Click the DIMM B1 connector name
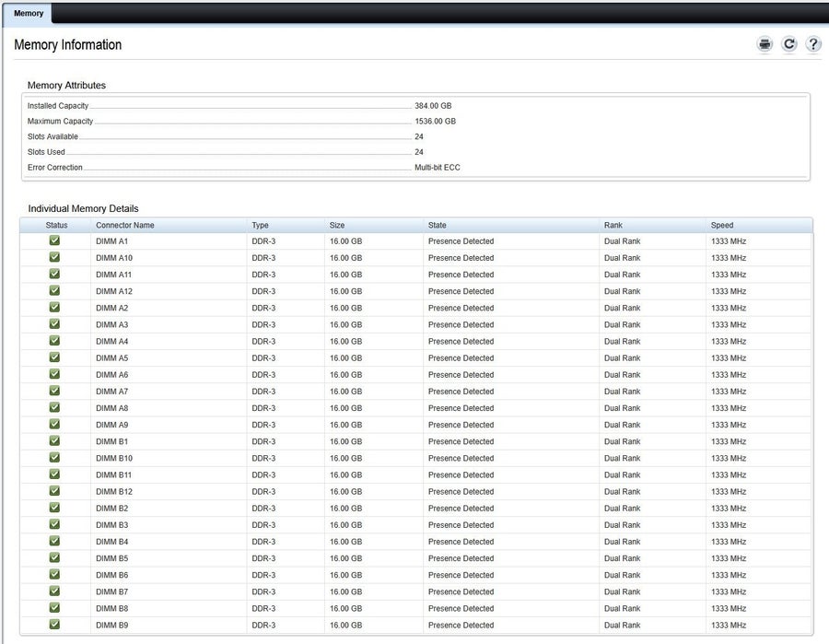Screen dimensions: 829x644 click(x=111, y=441)
